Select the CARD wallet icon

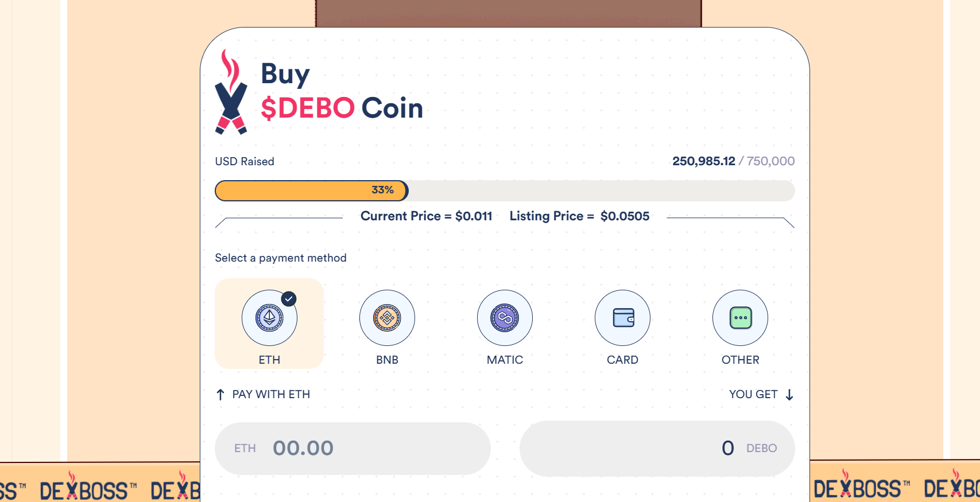[623, 318]
